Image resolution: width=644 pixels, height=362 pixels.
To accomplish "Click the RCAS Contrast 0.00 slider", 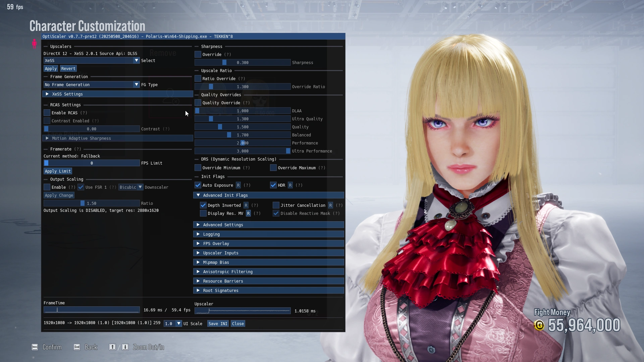I will pos(92,129).
